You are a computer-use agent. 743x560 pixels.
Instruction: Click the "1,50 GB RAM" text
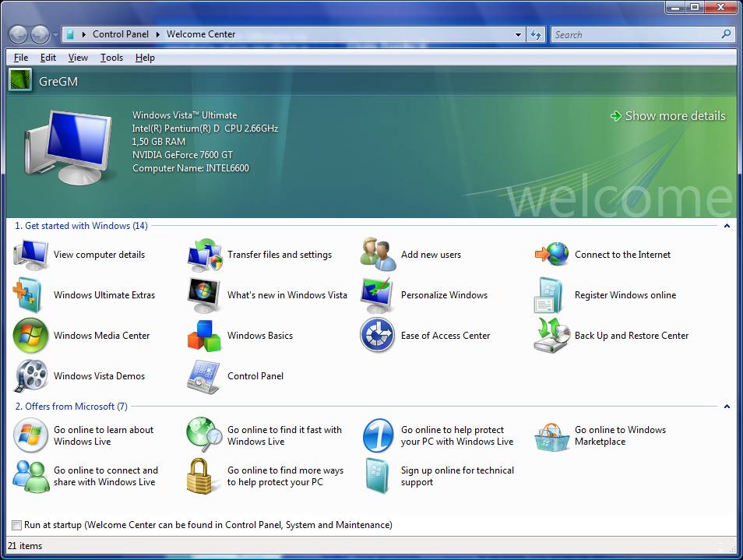tap(159, 142)
